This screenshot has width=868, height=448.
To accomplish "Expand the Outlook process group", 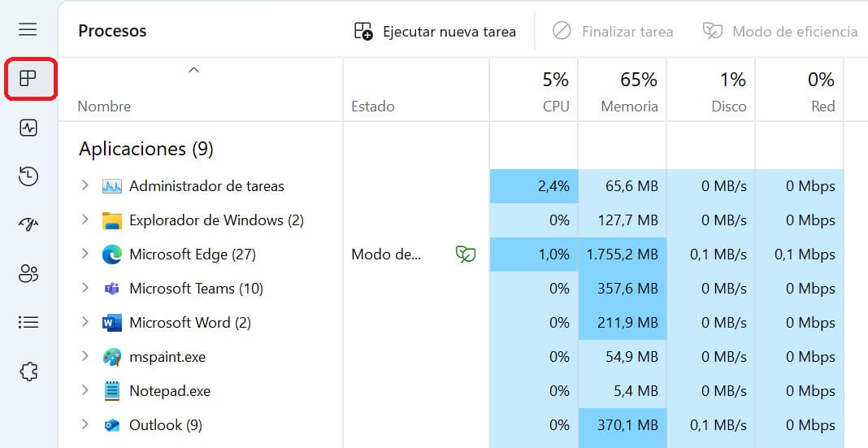I will click(x=85, y=425).
